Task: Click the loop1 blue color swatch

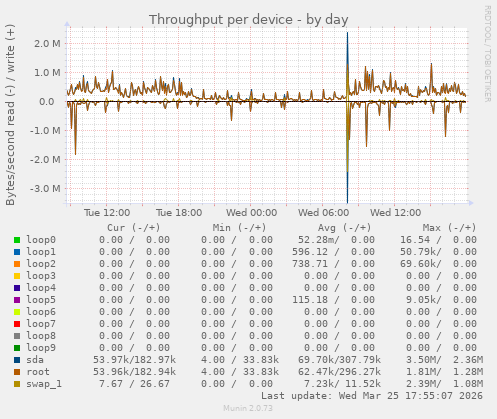Action: point(17,252)
